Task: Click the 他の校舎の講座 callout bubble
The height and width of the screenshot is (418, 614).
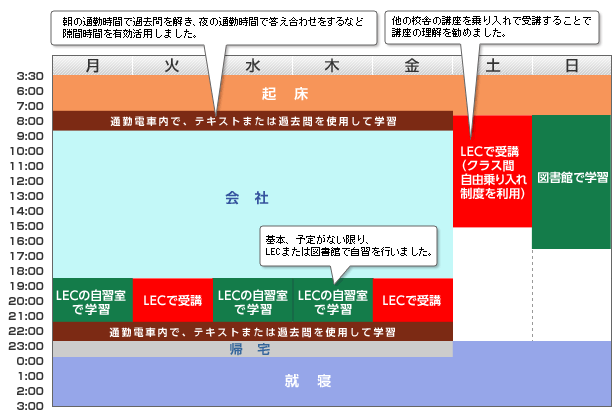Action: pyautogui.click(x=492, y=27)
